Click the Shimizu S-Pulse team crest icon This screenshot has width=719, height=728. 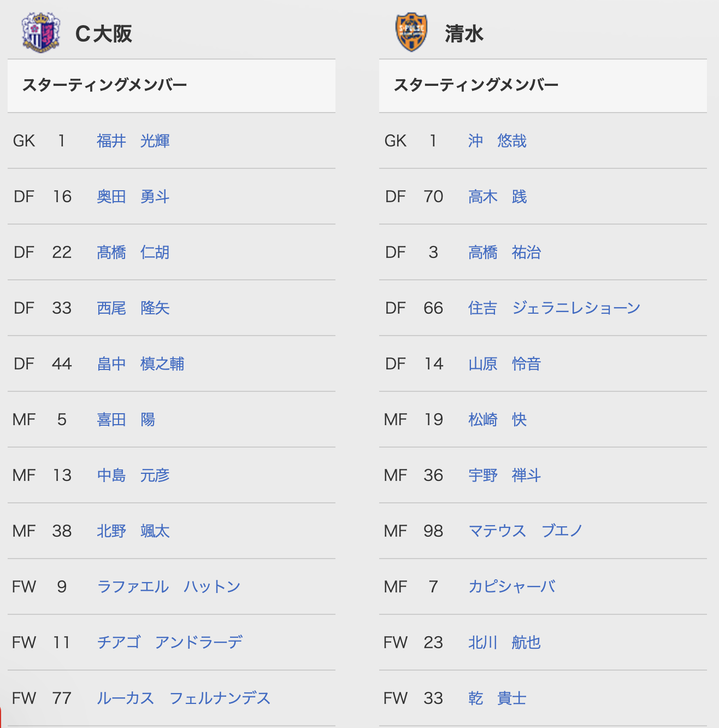click(x=411, y=33)
